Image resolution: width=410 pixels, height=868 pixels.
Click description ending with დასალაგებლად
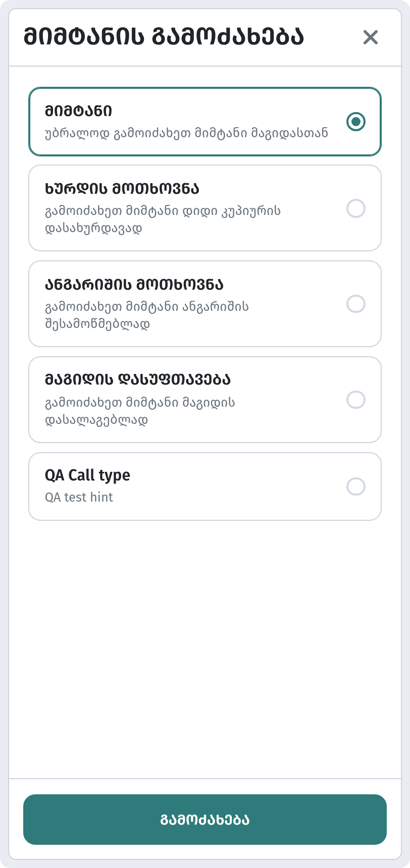[x=140, y=411]
